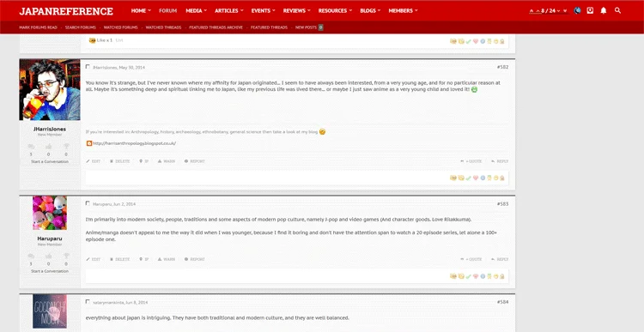Jump to the last page double-chevron

tap(565, 10)
